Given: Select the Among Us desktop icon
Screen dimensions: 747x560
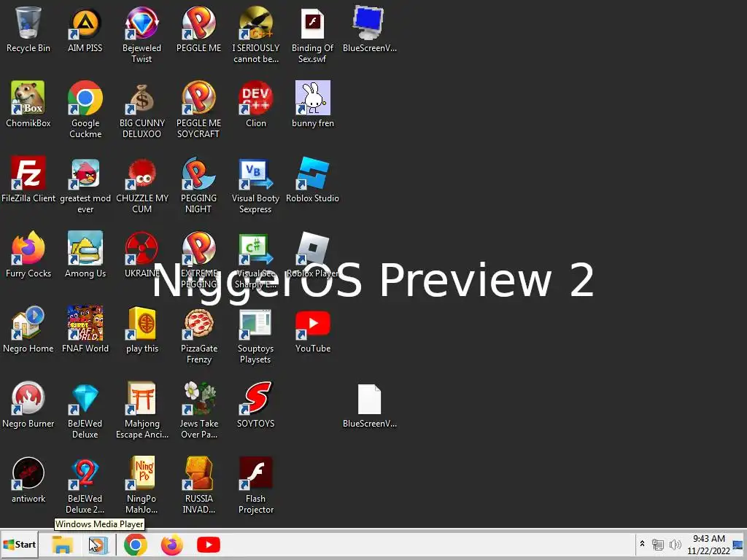Looking at the screenshot, I should point(85,255).
